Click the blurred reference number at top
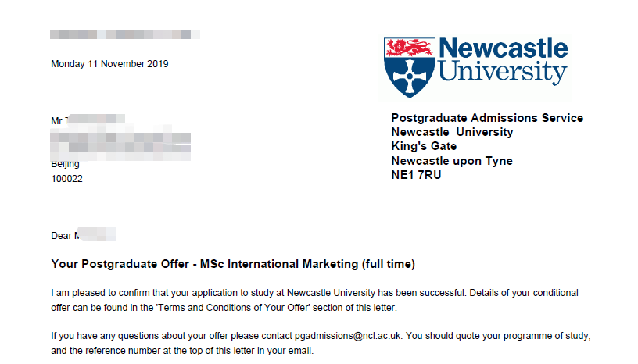The width and height of the screenshot is (638, 364). (125, 34)
